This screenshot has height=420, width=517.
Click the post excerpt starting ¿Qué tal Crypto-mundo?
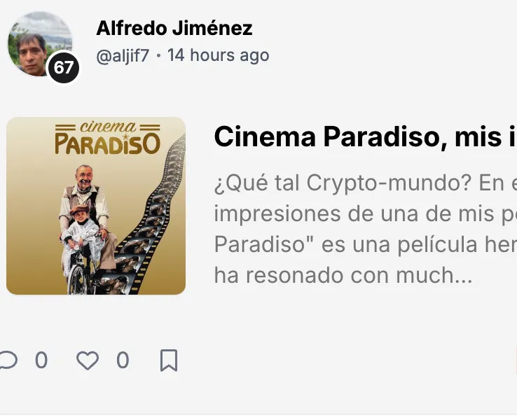click(x=365, y=230)
